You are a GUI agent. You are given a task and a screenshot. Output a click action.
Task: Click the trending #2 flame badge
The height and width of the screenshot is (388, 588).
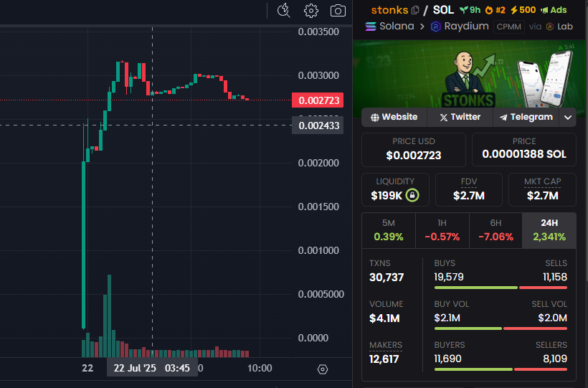coord(495,10)
